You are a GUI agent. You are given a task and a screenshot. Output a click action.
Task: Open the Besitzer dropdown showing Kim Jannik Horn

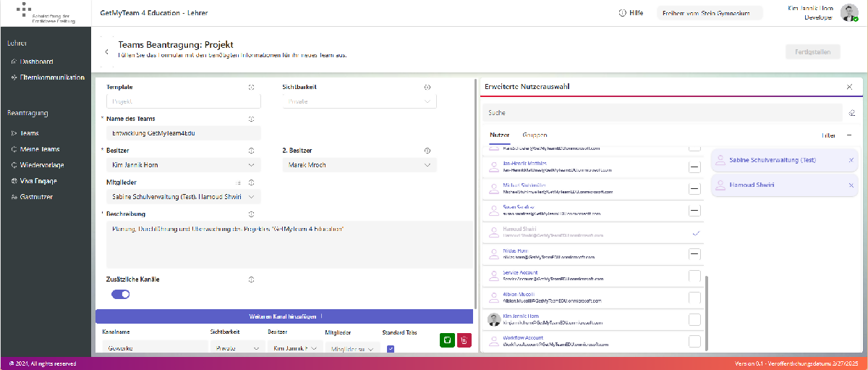(184, 165)
